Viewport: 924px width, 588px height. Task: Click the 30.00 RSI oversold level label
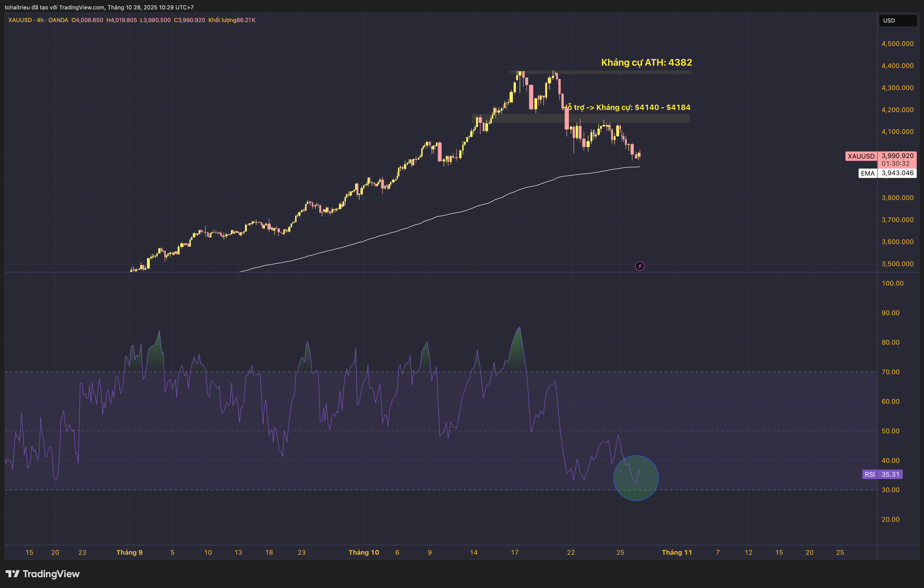[891, 490]
